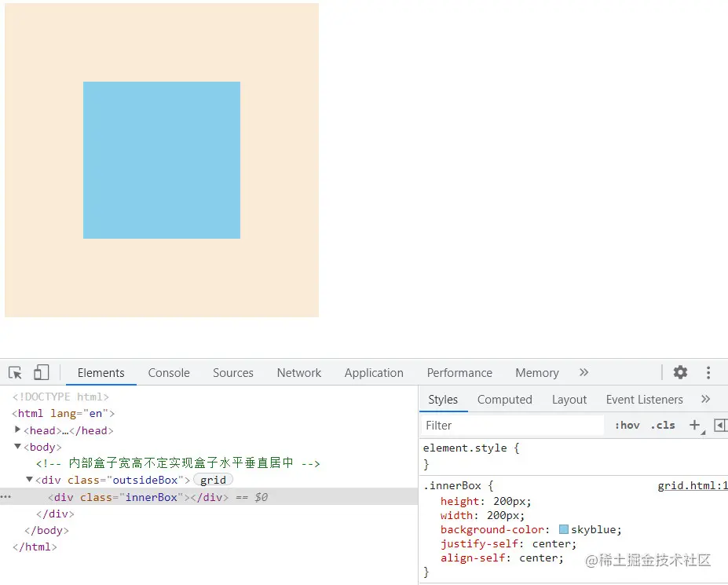Toggle the device toolbar icon

click(42, 372)
